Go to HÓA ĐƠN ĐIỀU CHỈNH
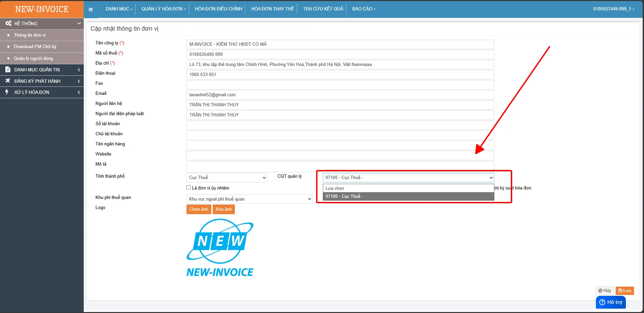 [219, 9]
